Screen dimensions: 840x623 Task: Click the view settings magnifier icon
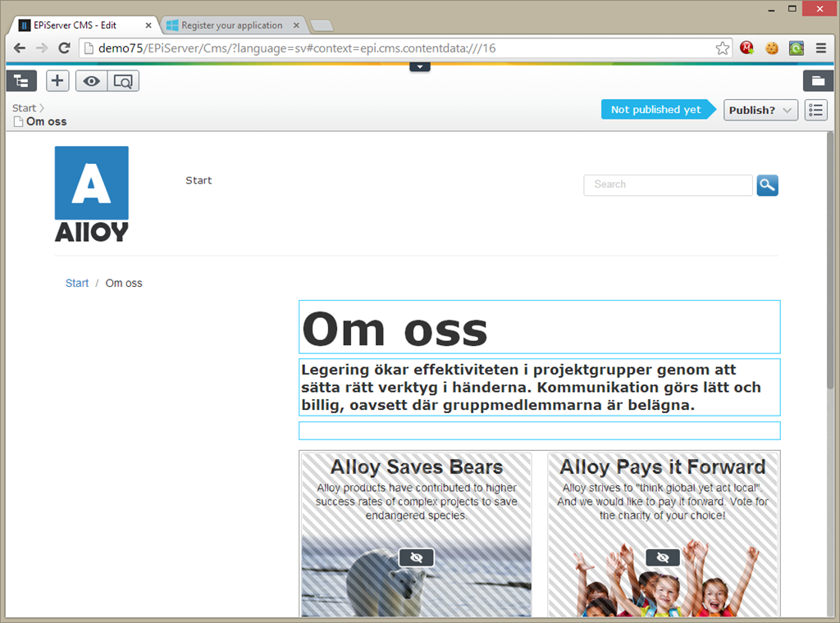tap(123, 81)
